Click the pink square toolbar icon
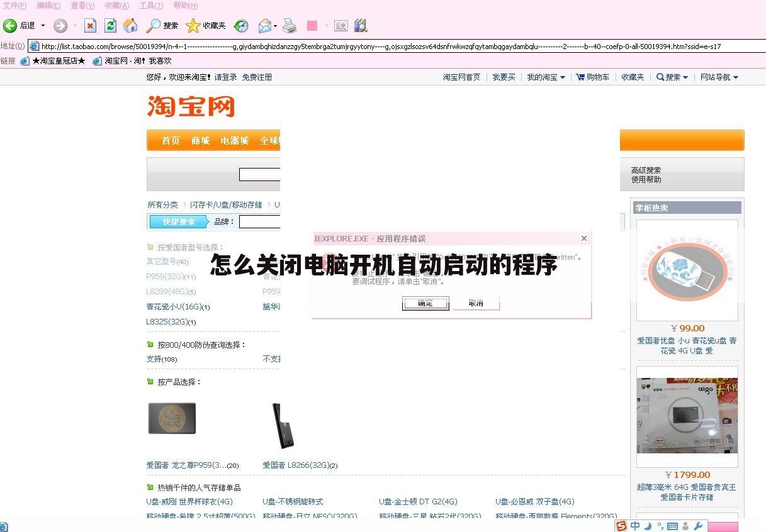The width and height of the screenshot is (766, 532). click(312, 26)
